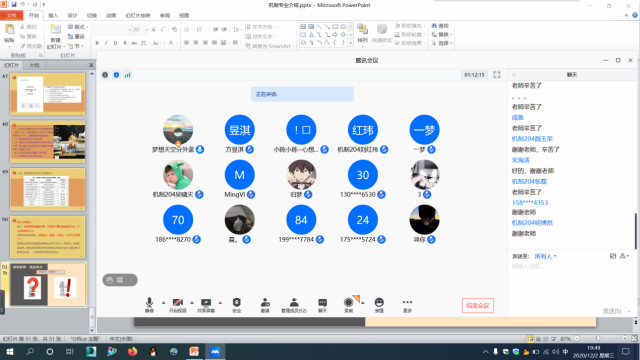Open the more options ellipsis
The image size is (640, 360).
click(x=407, y=305)
